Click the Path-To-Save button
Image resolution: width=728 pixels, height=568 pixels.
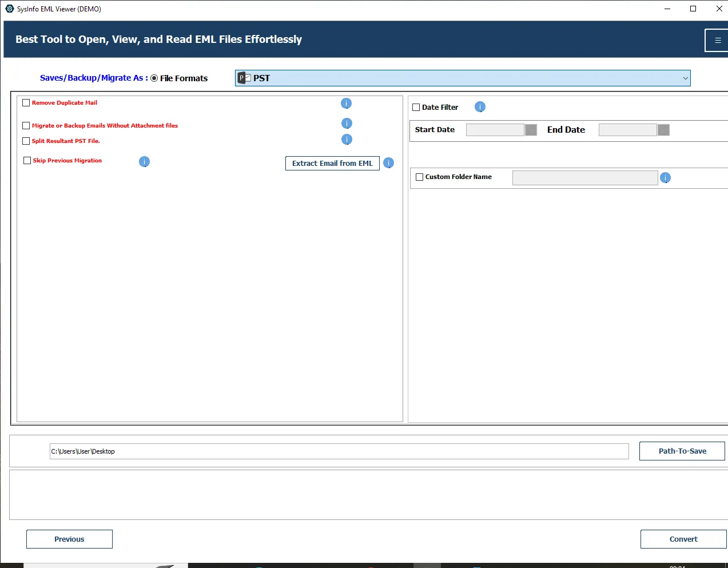point(682,451)
